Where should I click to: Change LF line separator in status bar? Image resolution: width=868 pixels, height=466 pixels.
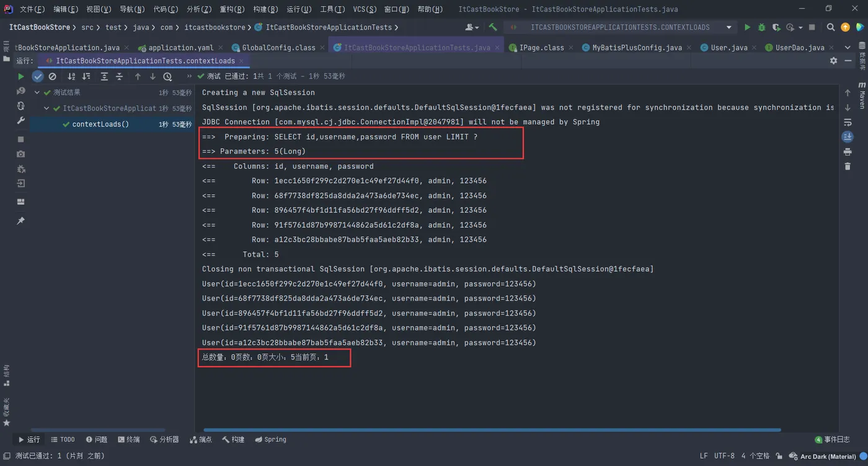point(704,456)
